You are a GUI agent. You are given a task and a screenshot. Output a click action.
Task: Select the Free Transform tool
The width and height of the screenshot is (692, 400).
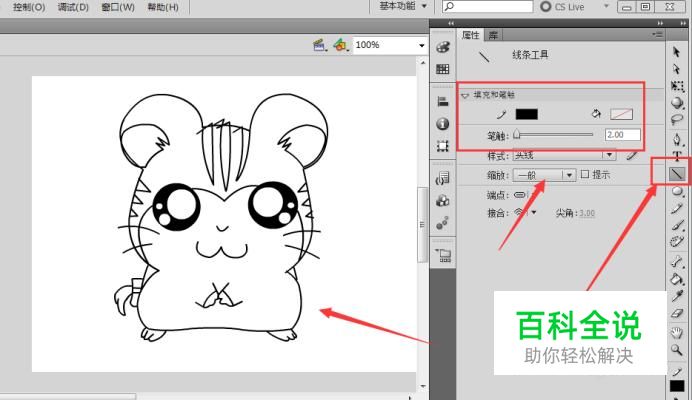pyautogui.click(x=677, y=86)
